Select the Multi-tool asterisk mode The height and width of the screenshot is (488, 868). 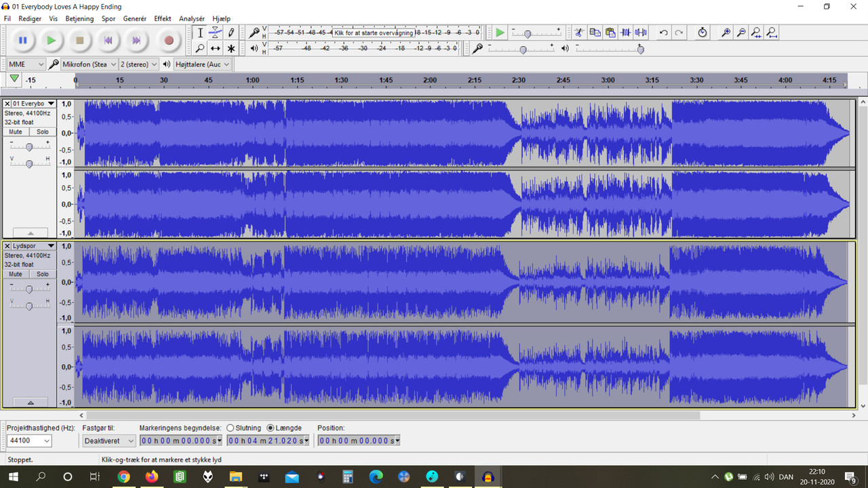(231, 48)
